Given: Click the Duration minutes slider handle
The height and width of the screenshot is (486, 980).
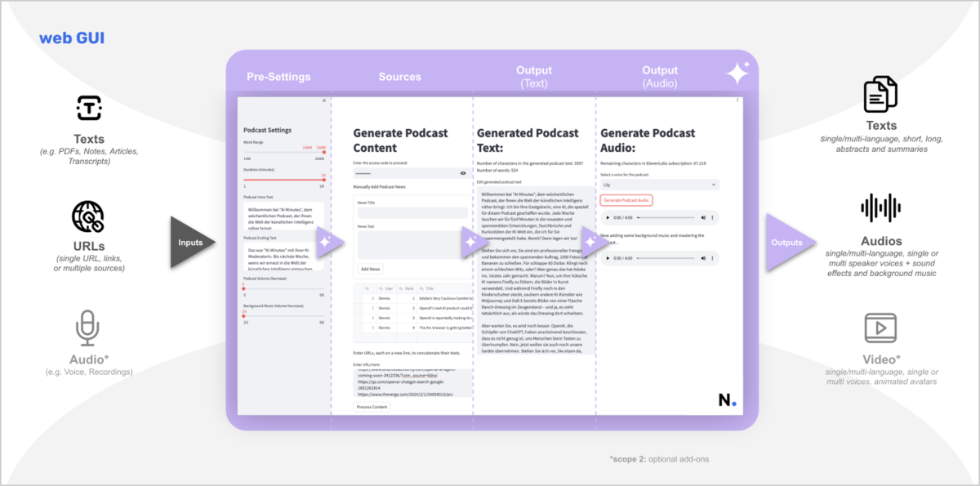Looking at the screenshot, I should [323, 179].
